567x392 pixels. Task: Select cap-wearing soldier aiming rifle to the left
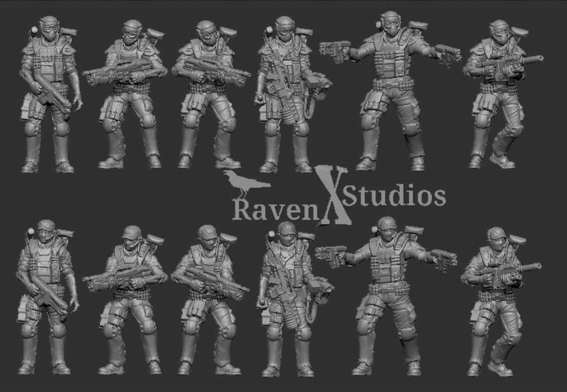[125, 300]
